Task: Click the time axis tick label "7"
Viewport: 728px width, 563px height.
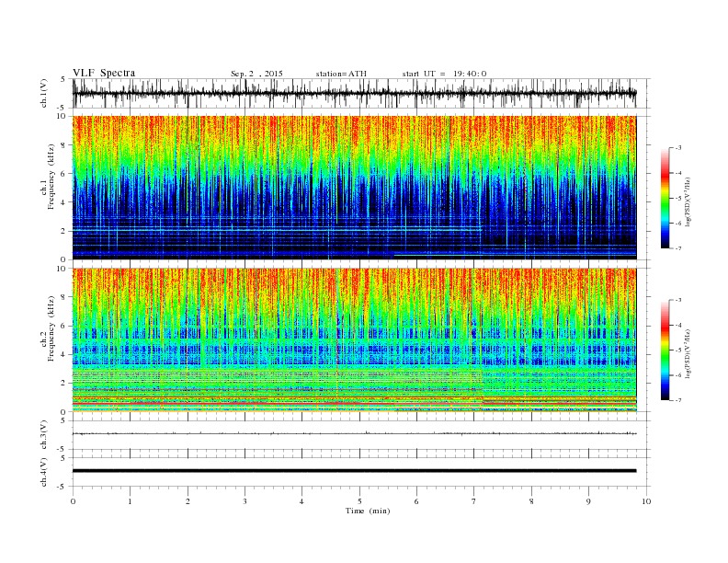Action: [474, 501]
